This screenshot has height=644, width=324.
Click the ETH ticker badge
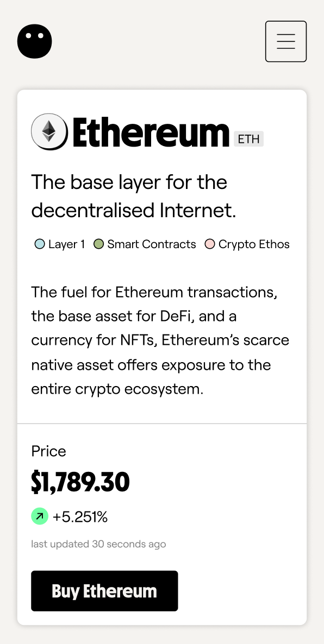coord(248,139)
